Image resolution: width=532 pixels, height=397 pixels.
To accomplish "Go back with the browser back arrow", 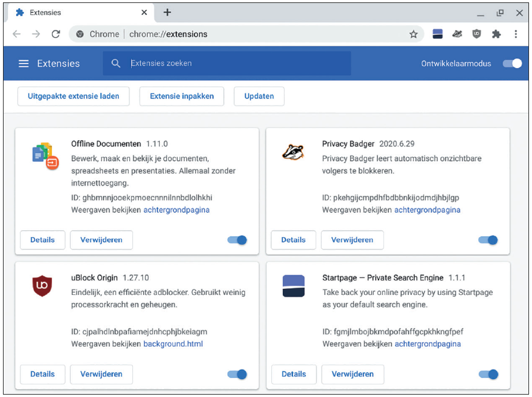I will coord(17,34).
